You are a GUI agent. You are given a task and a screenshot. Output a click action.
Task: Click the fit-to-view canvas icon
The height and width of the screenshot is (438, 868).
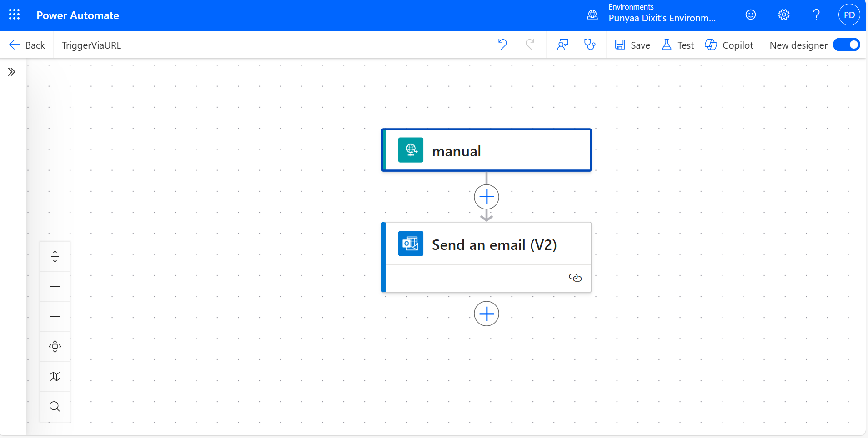click(x=55, y=346)
